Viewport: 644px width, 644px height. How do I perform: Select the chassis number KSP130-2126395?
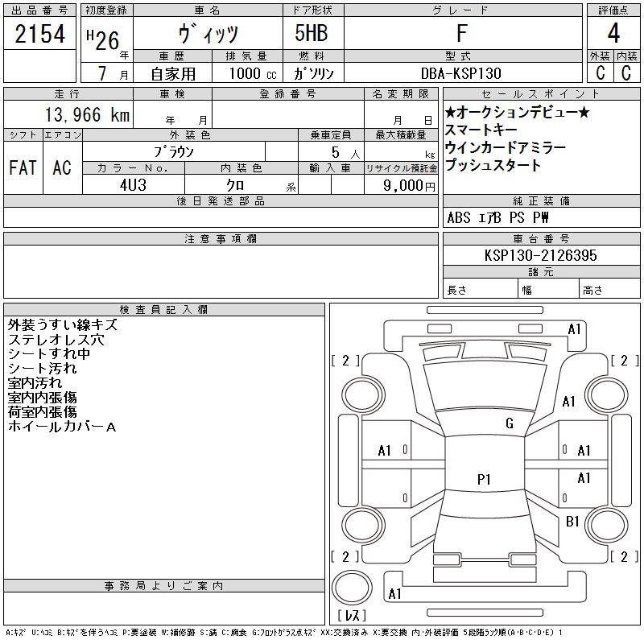(x=540, y=255)
